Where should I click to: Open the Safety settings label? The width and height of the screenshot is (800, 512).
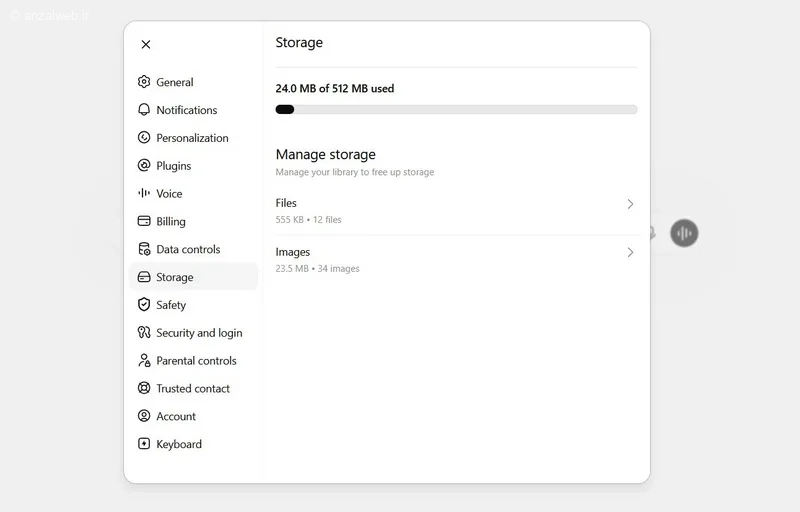coord(171,305)
